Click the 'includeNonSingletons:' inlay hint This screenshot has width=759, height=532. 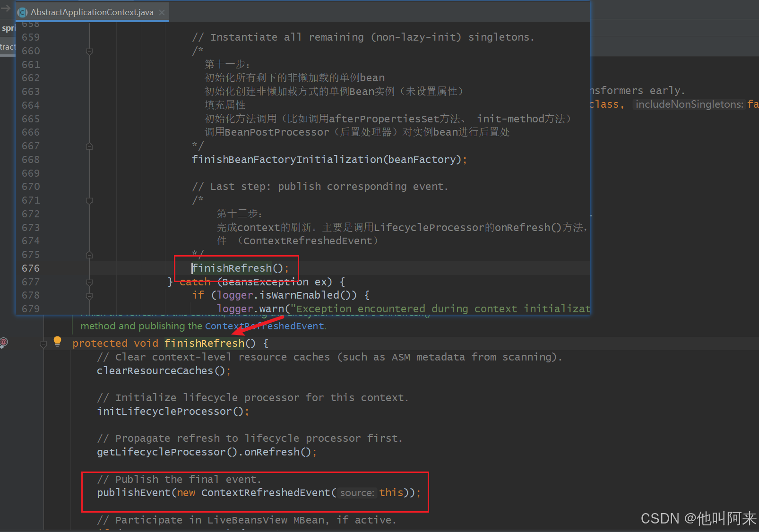[x=690, y=104]
